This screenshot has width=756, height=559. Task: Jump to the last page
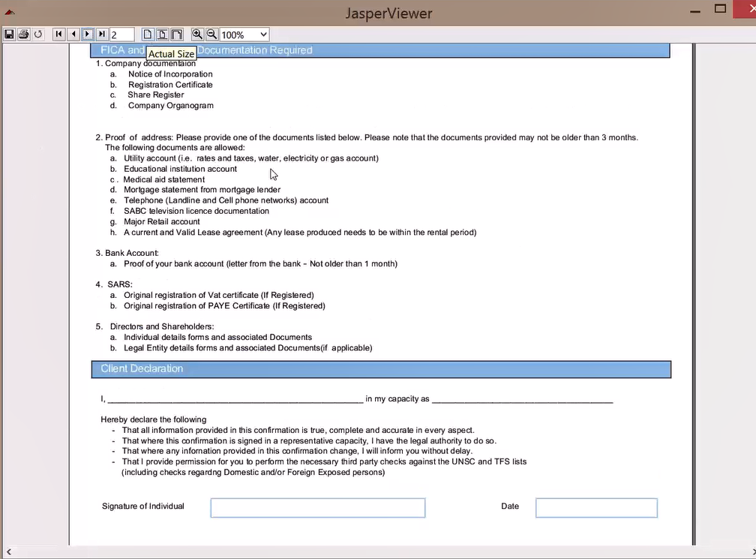[x=102, y=35]
